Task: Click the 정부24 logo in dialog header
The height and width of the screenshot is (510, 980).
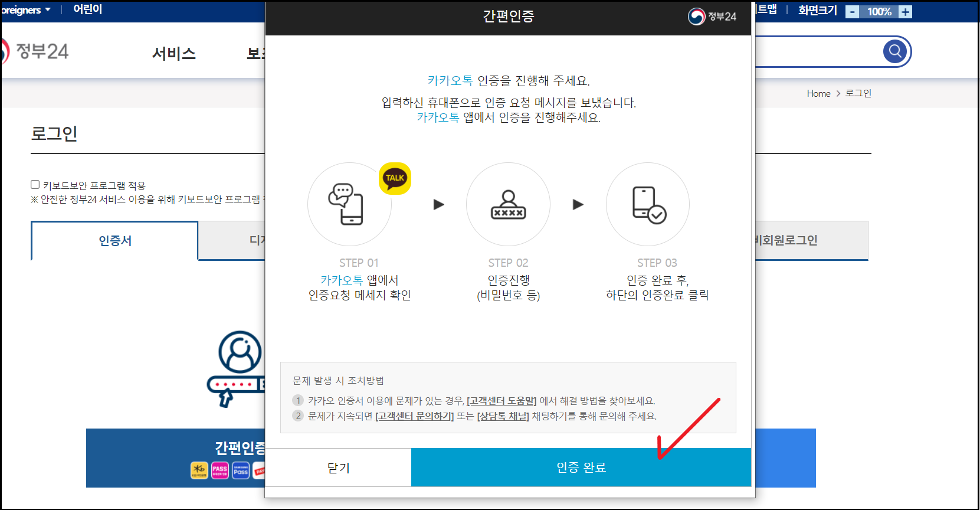Action: coord(712,17)
